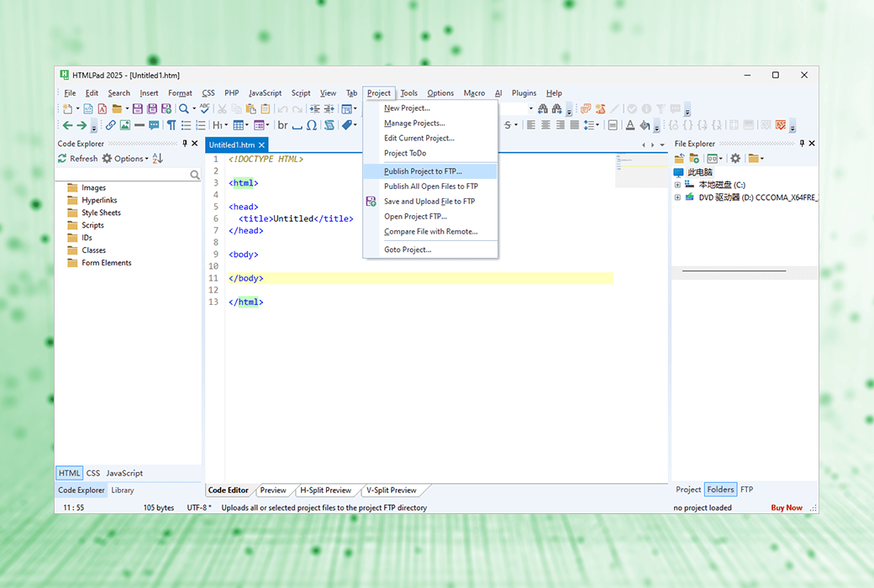
Task: Open New document dropdown arrow
Action: [77, 108]
